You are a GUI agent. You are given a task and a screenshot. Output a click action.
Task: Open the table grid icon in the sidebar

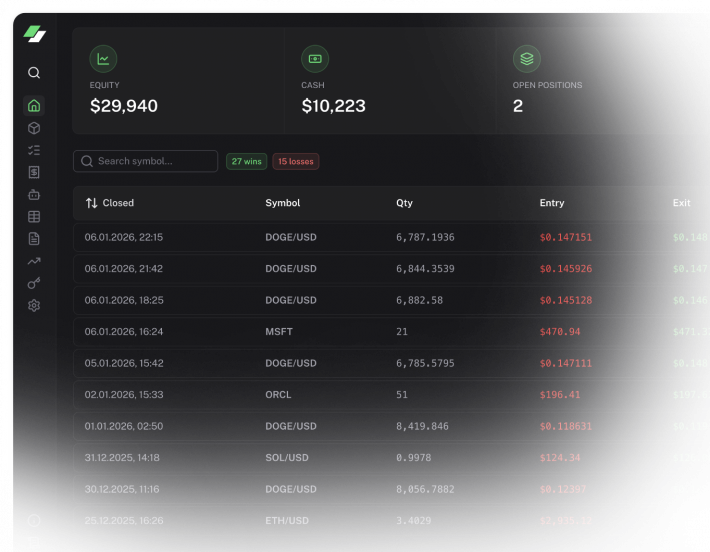[x=34, y=216]
